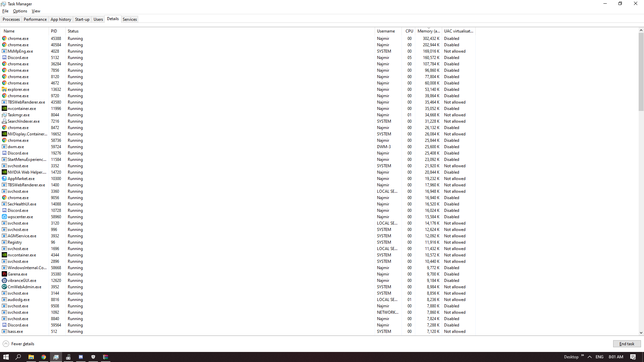644x362 pixels.
Task: Open the View menu
Action: [36, 11]
